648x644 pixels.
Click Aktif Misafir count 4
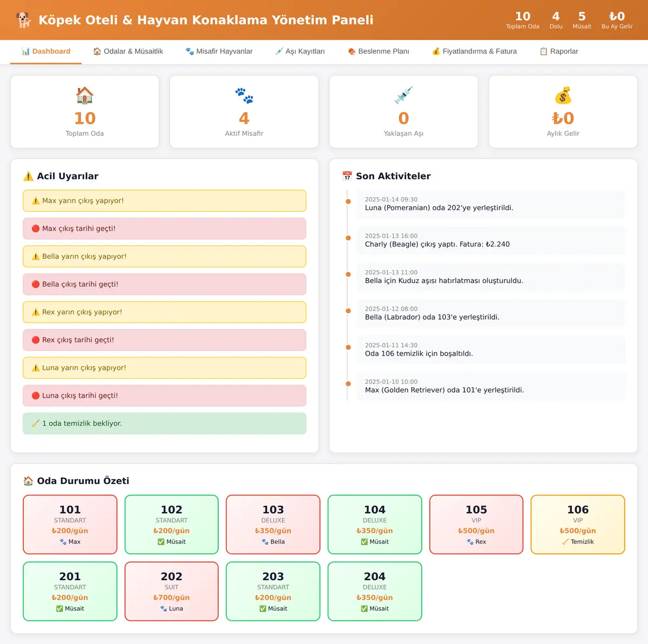click(x=244, y=118)
